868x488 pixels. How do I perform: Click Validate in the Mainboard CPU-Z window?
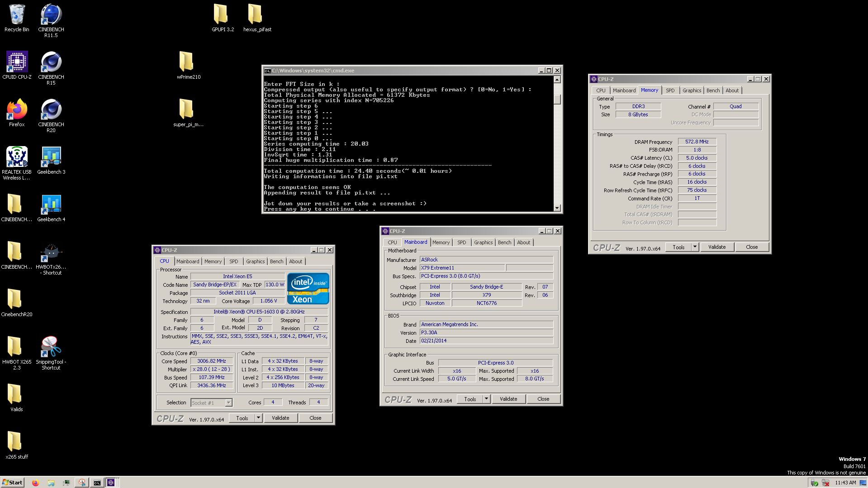coord(508,399)
